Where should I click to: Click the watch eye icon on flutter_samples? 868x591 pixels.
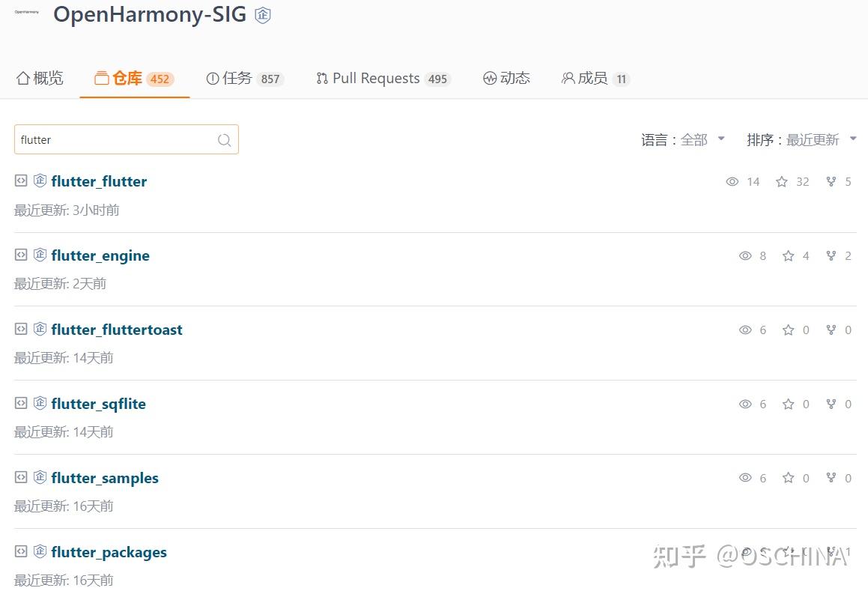745,477
